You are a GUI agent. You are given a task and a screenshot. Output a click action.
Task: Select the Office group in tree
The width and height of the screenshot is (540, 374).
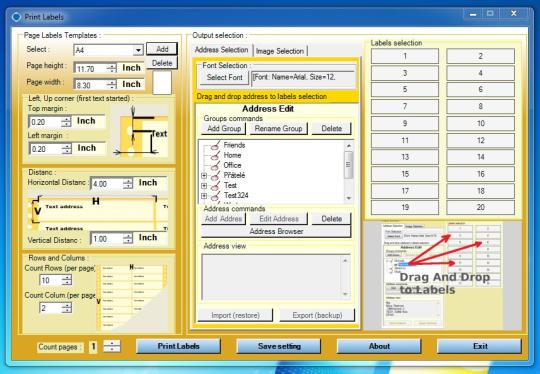[232, 165]
